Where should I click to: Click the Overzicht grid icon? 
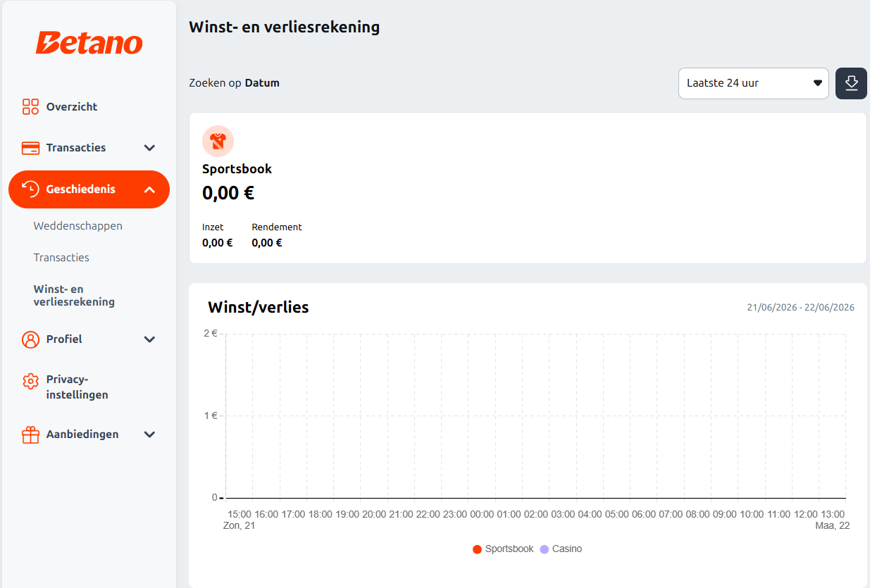pyautogui.click(x=30, y=107)
